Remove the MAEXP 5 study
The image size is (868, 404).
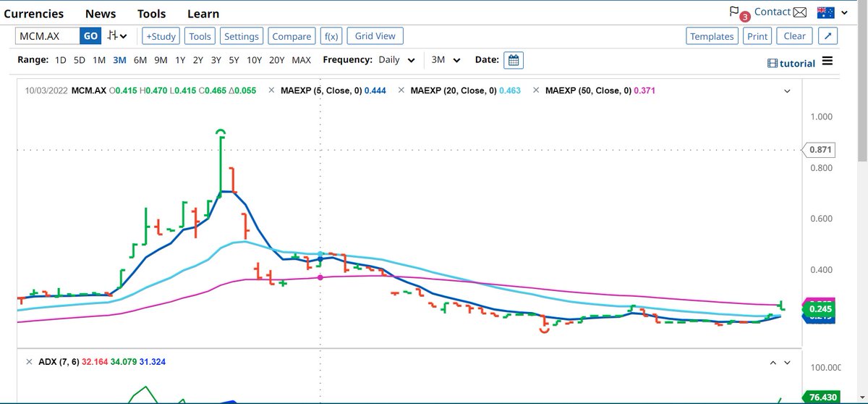272,91
